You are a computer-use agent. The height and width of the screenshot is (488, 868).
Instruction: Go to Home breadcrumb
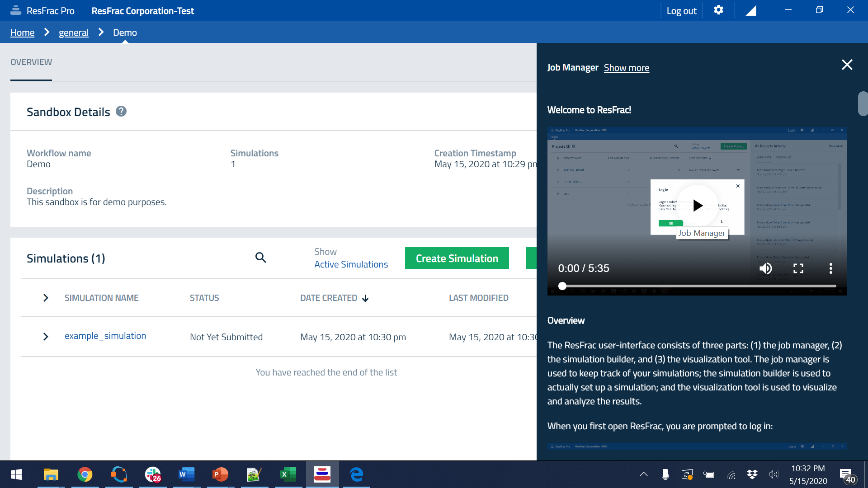point(22,33)
